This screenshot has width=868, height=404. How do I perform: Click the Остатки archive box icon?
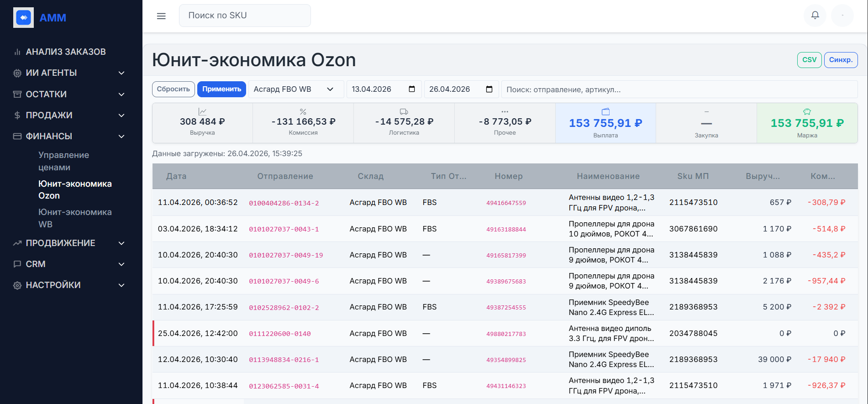pos(17,94)
